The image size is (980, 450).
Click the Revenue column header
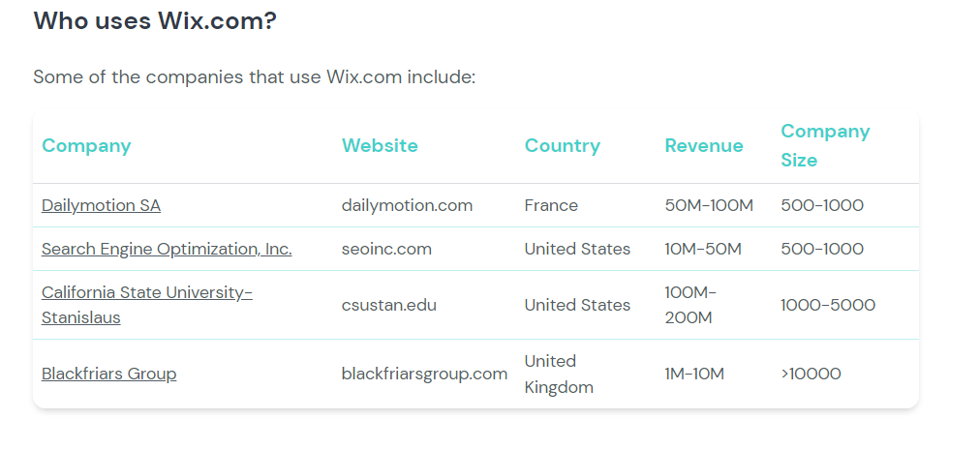704,146
